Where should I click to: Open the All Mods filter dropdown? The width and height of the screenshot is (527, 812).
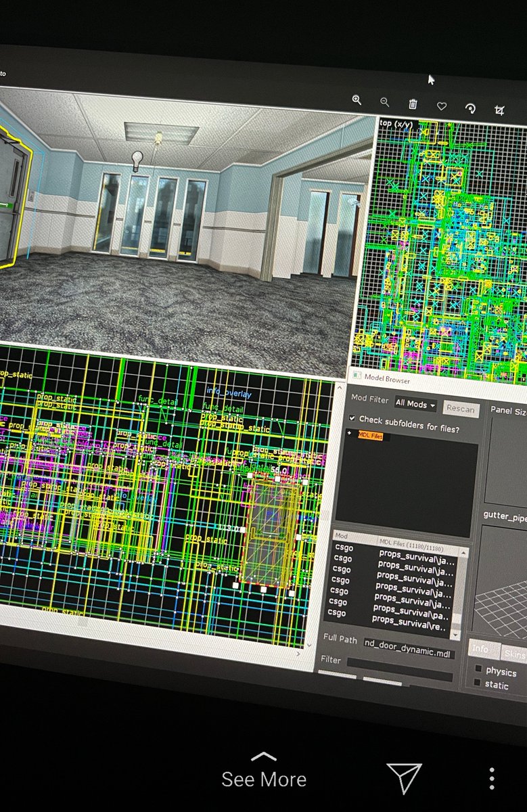point(415,404)
